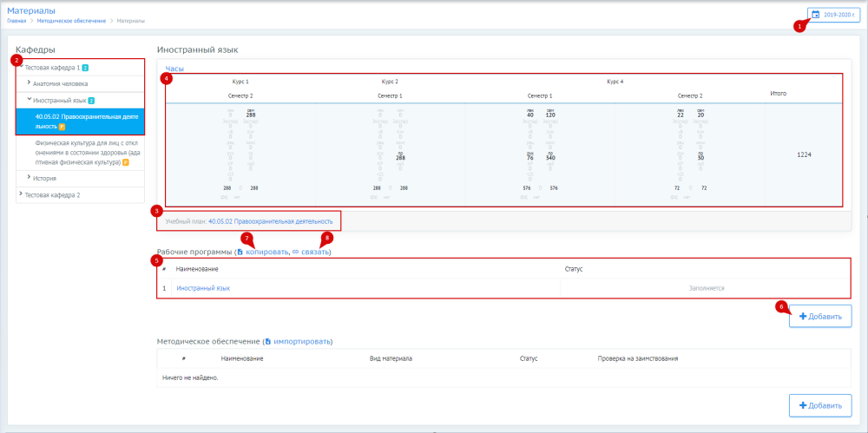The width and height of the screenshot is (868, 433).
Task: Click the Курс 1 header in hours table
Action: coord(240,82)
